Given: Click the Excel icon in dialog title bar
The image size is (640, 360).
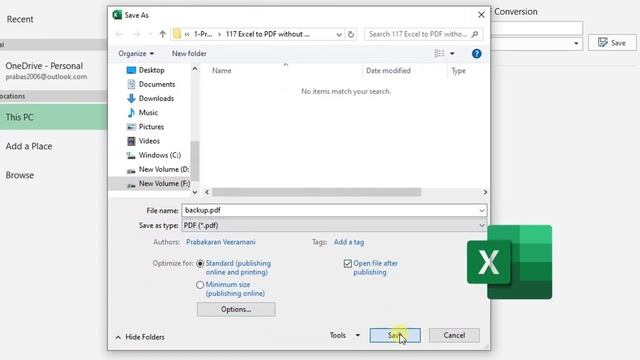Looking at the screenshot, I should click(117, 15).
